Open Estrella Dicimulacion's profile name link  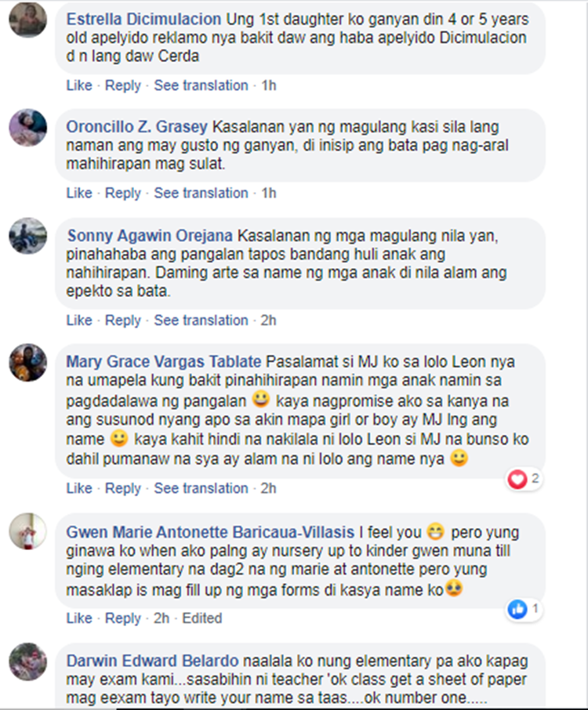coord(143,19)
